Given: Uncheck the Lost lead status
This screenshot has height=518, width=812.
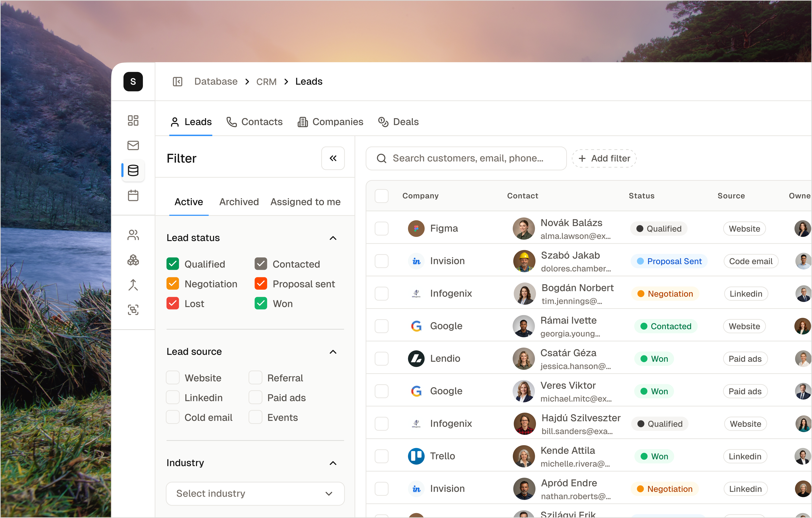Looking at the screenshot, I should pos(173,304).
